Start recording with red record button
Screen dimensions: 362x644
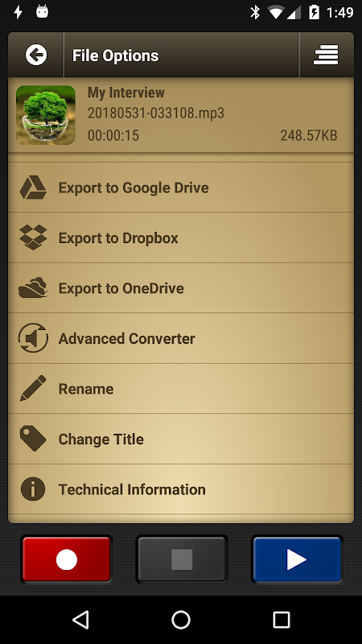pyautogui.click(x=67, y=559)
